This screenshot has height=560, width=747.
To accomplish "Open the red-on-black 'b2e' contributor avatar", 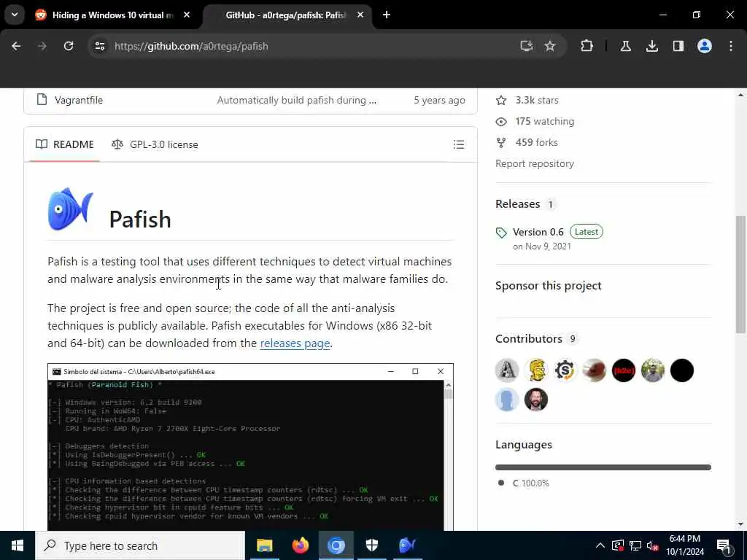I will [624, 370].
